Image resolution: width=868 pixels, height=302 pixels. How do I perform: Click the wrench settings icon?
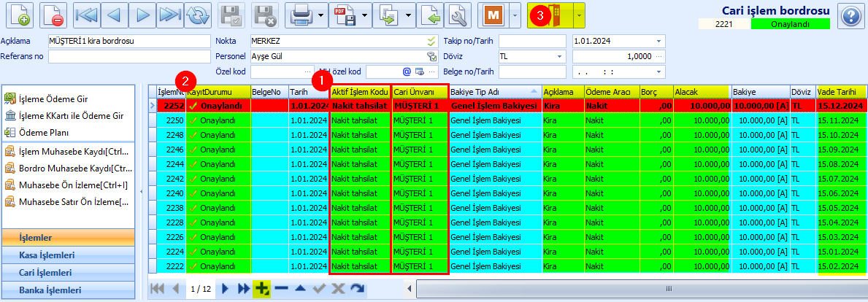point(458,15)
